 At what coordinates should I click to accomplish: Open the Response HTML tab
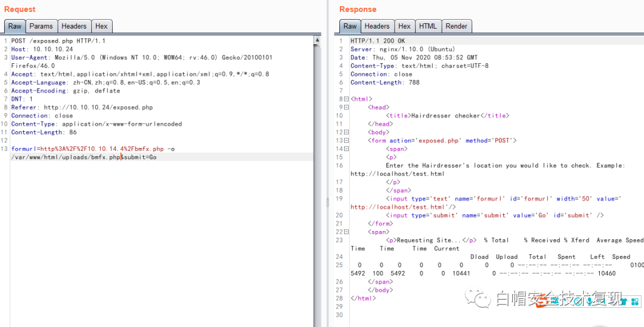[x=428, y=26]
